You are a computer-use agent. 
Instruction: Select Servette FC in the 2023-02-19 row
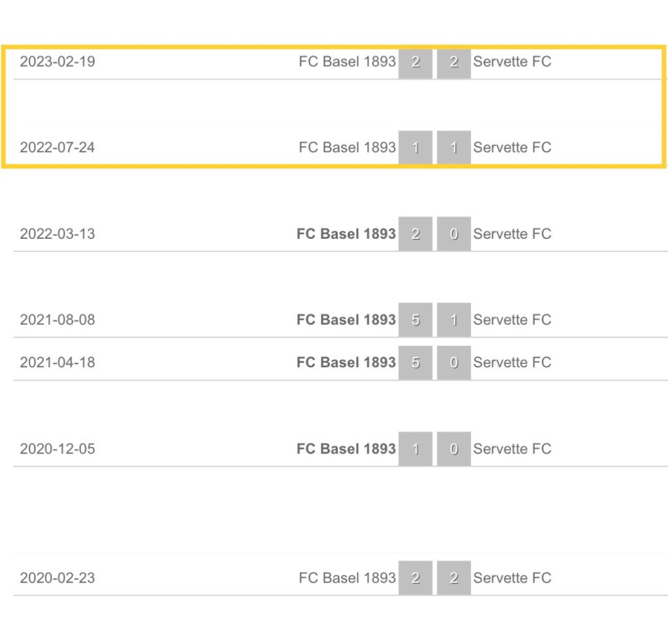512,62
